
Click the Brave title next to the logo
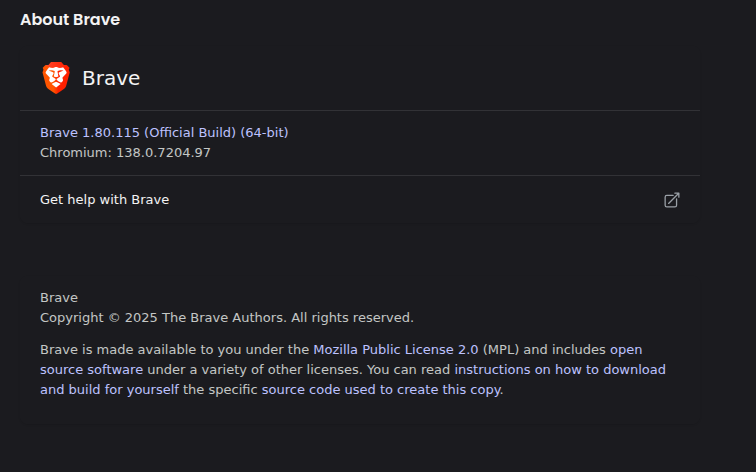(111, 78)
